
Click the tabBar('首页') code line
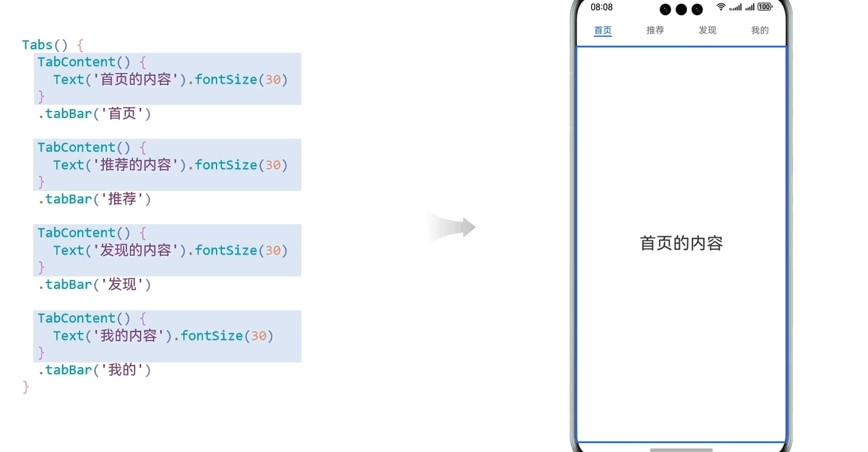pyautogui.click(x=95, y=113)
